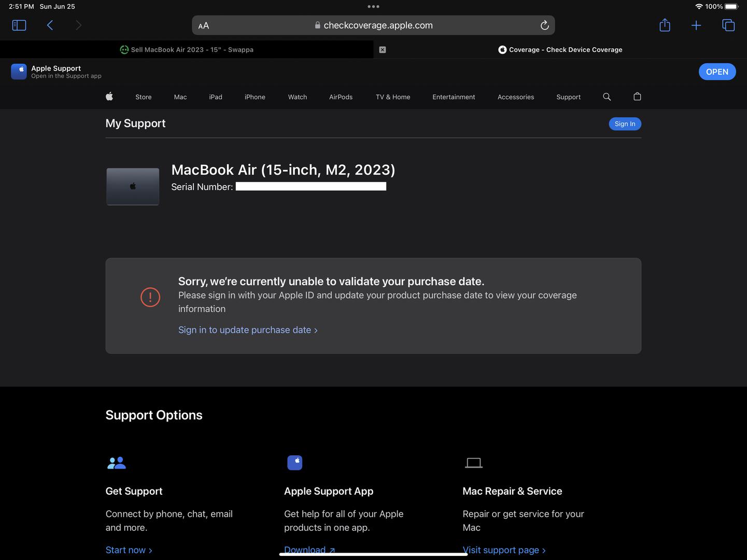Open the Mac menu item
This screenshot has height=560, width=747.
point(180,97)
